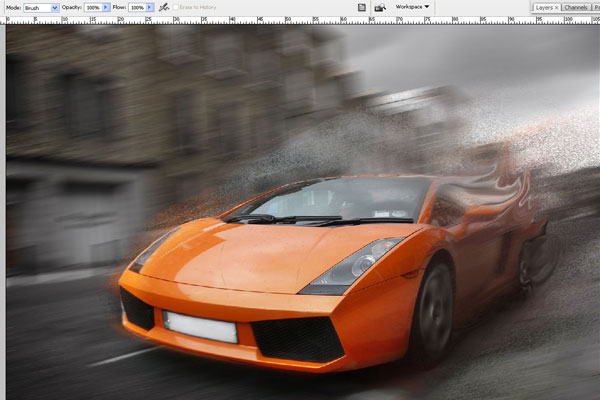Toggle the airbrush icon
This screenshot has height=400, width=600.
coord(164,7)
